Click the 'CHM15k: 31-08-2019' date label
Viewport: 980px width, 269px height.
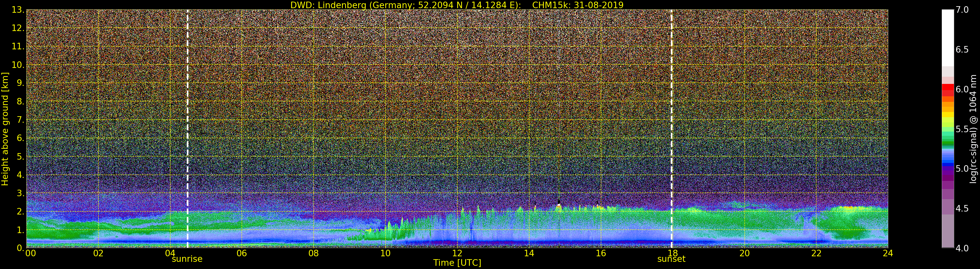[x=578, y=5]
